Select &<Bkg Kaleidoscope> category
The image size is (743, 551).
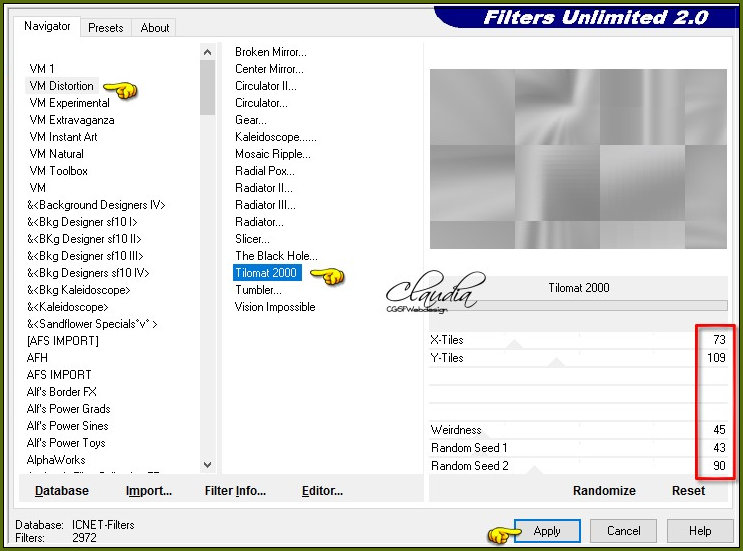click(x=79, y=290)
